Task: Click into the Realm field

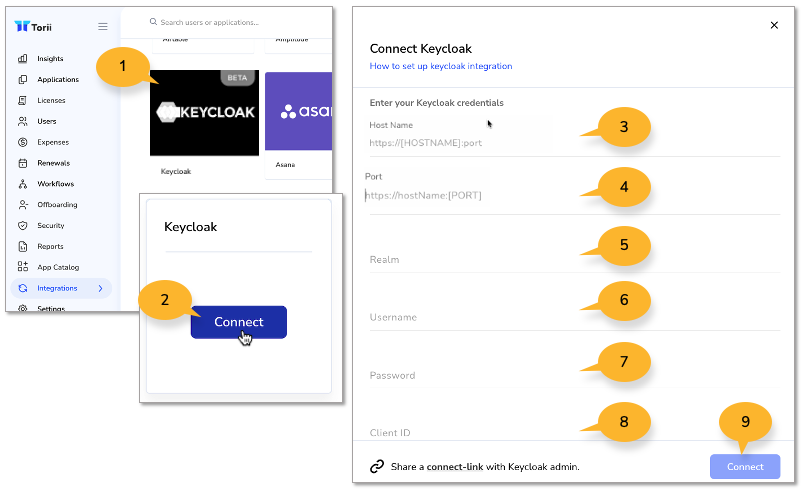Action: tap(574, 259)
